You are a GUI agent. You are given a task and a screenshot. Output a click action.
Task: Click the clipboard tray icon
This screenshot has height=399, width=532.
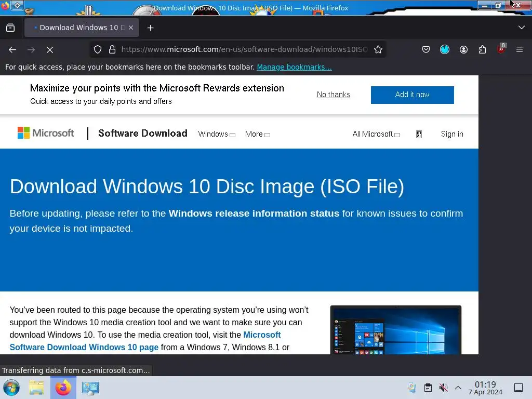coord(428,388)
